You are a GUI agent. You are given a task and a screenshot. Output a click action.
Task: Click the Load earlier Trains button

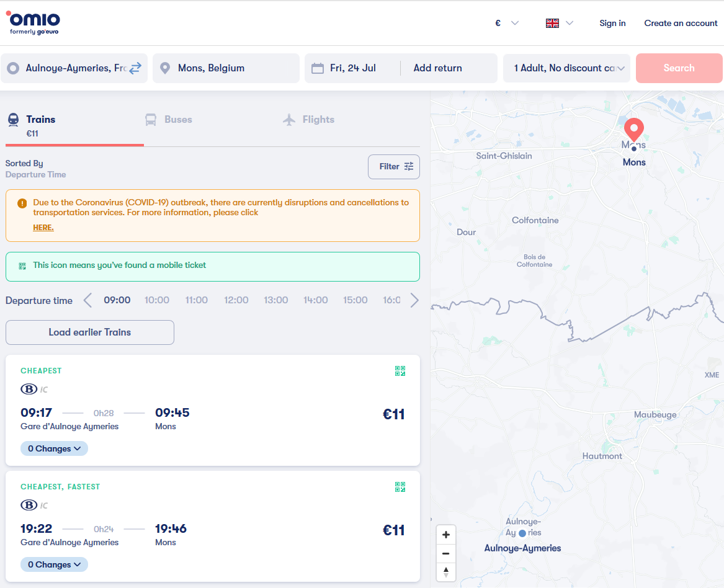(89, 332)
